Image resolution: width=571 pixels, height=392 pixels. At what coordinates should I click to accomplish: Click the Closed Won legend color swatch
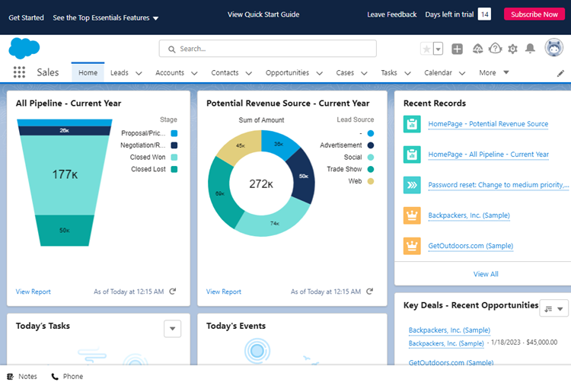tap(174, 158)
